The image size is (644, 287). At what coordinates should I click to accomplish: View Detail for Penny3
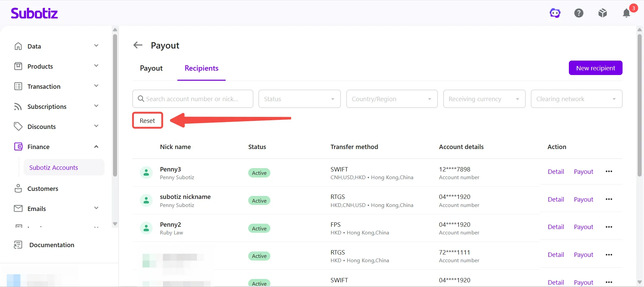click(x=556, y=172)
